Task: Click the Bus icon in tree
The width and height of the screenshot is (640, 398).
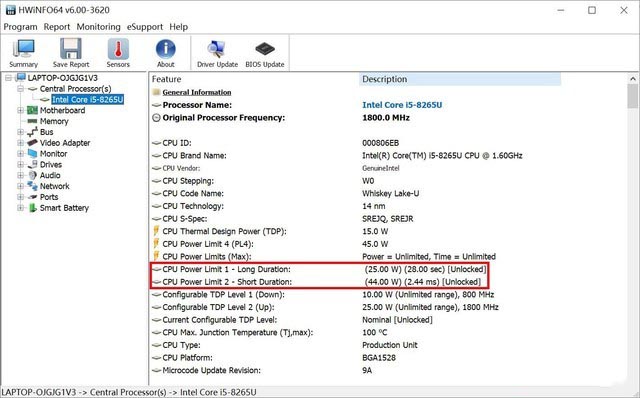Action: pos(32,132)
